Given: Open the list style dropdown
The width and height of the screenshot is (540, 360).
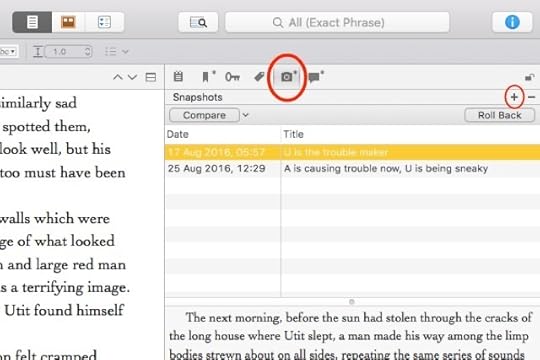Looking at the screenshot, I should 117,52.
